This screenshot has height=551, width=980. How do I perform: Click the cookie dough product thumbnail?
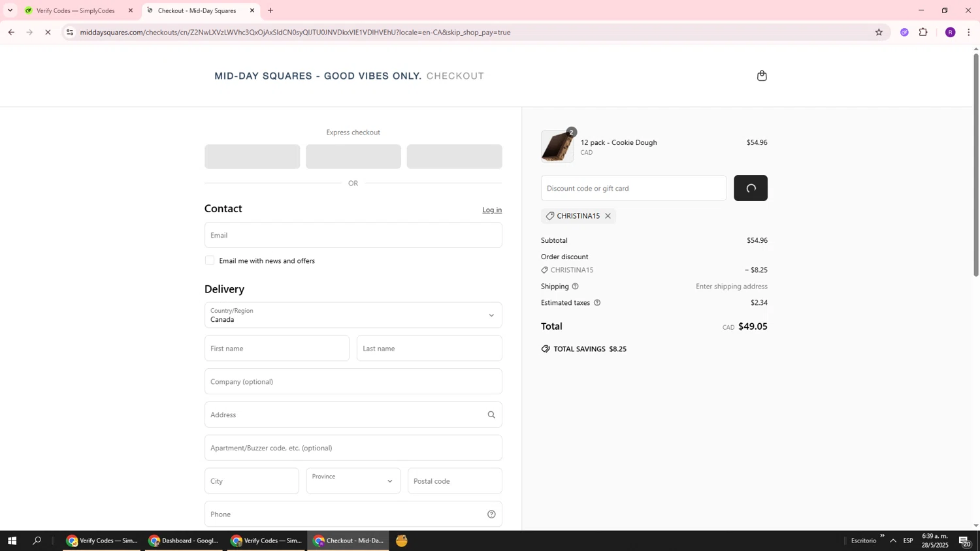(x=557, y=146)
